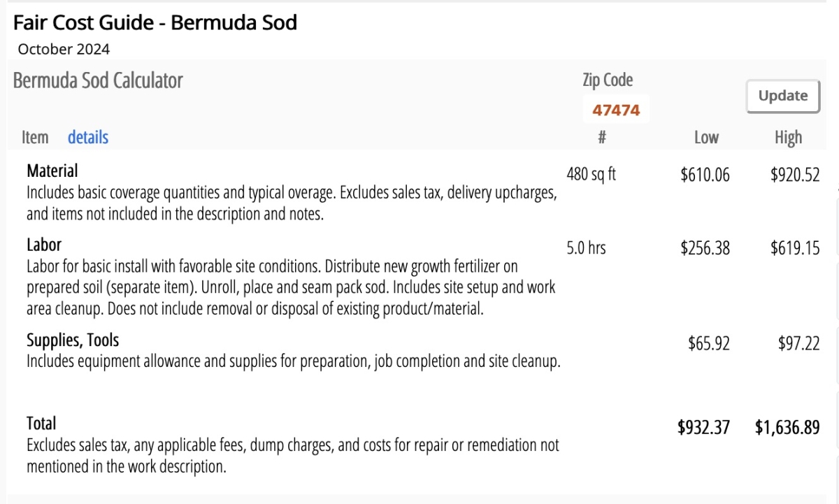Click the Zip Code label

click(x=608, y=80)
